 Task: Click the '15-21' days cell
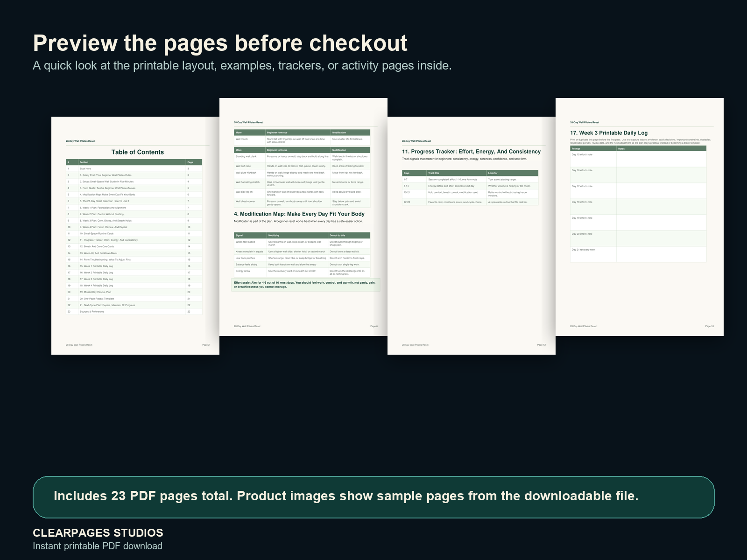coord(414,194)
